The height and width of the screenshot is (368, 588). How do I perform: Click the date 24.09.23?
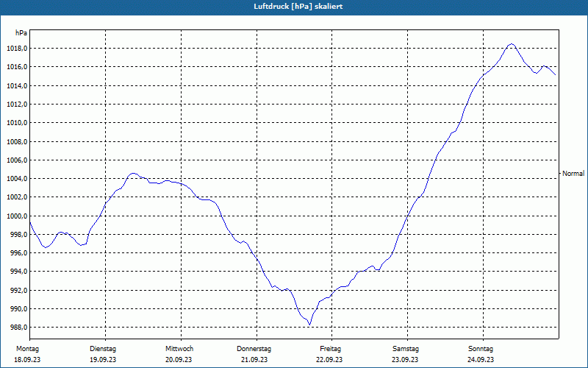(481, 360)
